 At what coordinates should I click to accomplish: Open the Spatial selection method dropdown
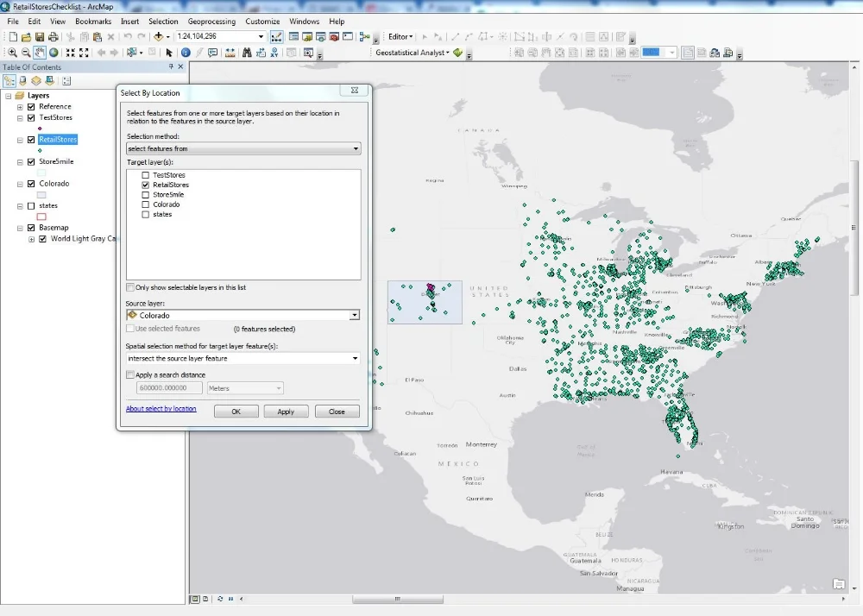pos(243,359)
